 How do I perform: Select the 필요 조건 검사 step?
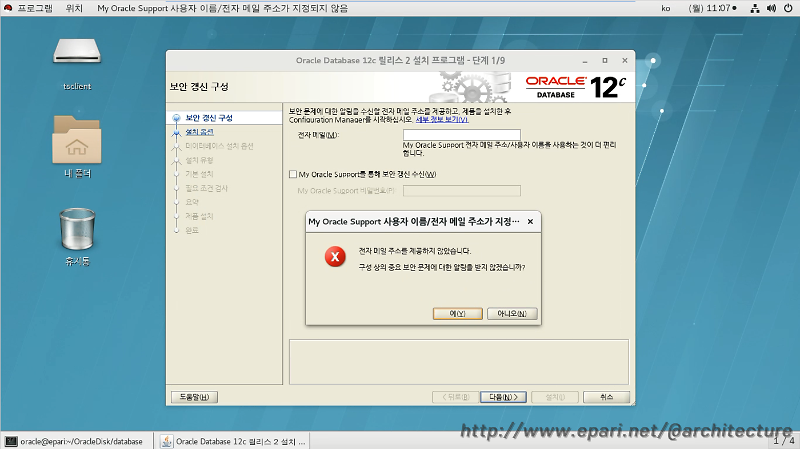click(x=207, y=188)
